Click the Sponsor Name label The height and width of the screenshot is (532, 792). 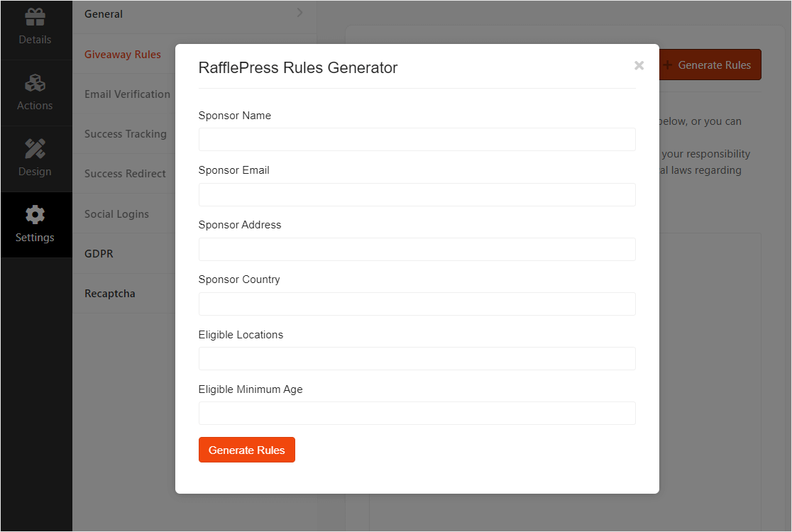click(235, 116)
